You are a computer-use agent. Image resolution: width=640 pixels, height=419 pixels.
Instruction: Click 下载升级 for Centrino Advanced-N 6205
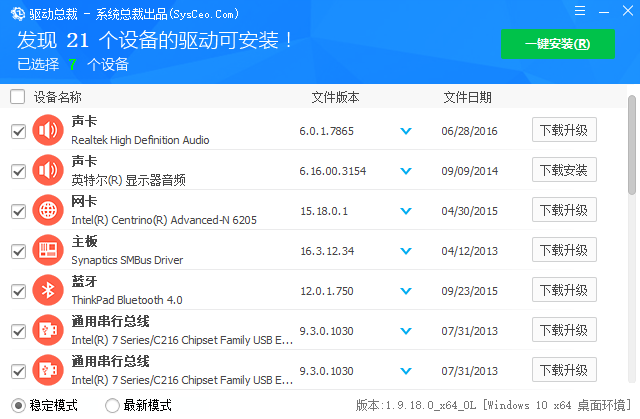tap(564, 210)
